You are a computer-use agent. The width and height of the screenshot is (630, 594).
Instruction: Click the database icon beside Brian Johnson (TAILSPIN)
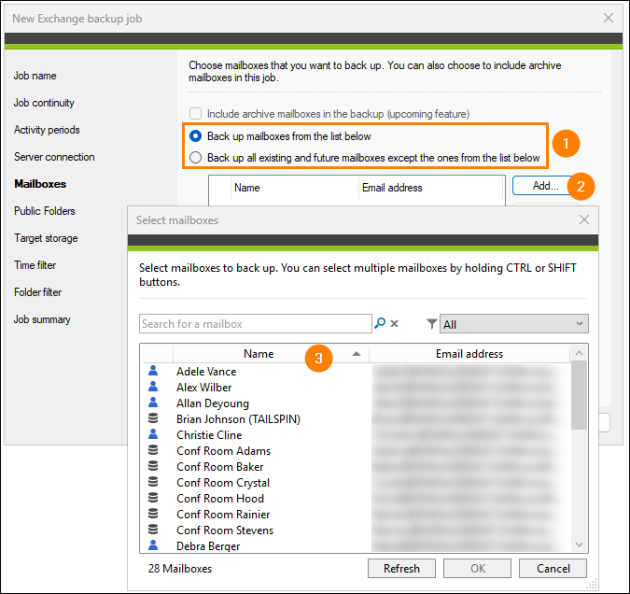coord(153,418)
